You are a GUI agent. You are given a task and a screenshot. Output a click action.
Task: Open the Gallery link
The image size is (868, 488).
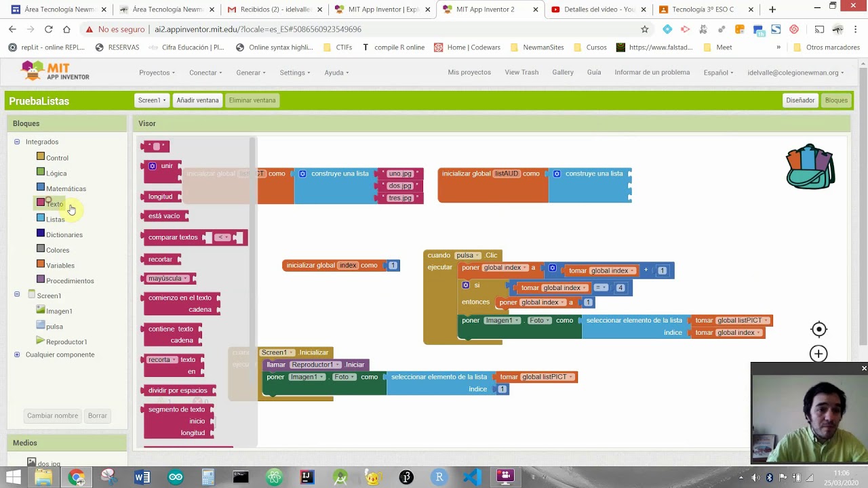coord(563,72)
